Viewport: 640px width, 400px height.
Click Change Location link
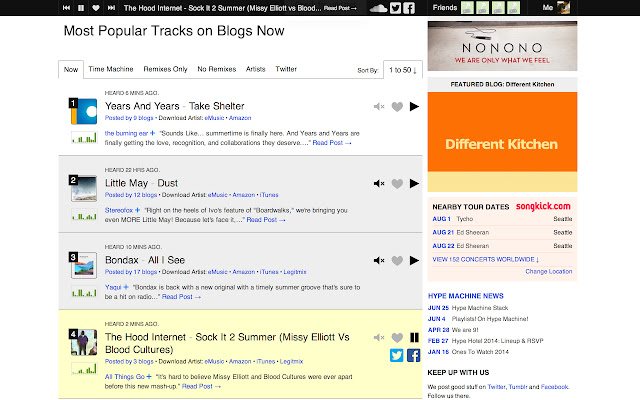point(548,271)
